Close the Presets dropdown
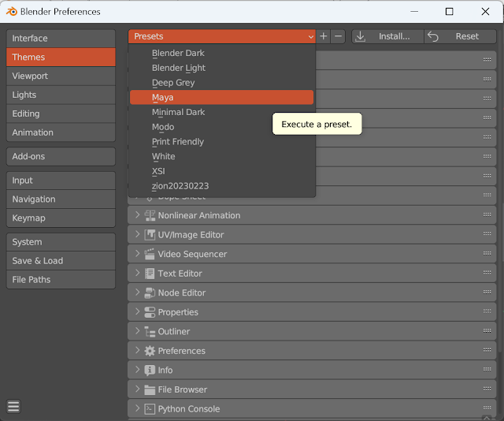The height and width of the screenshot is (421, 504). (222, 36)
